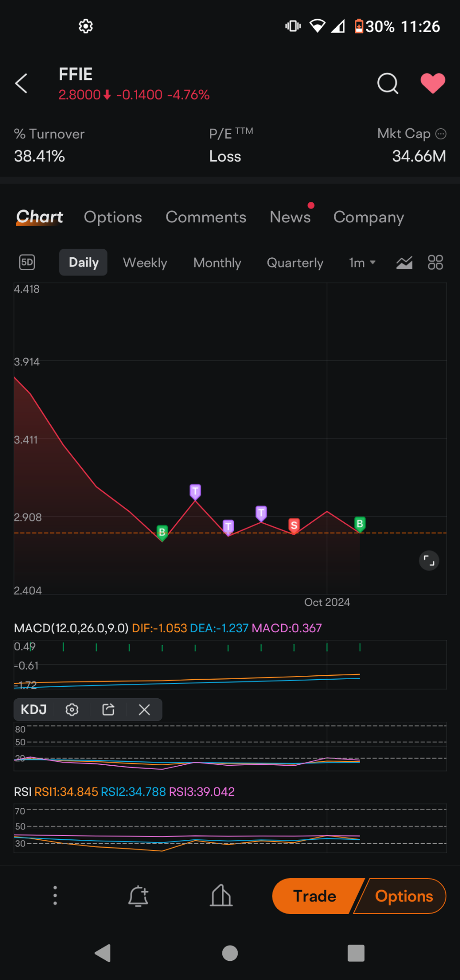Select the KDJ indicator label
Image resolution: width=460 pixels, height=980 pixels.
[x=33, y=709]
